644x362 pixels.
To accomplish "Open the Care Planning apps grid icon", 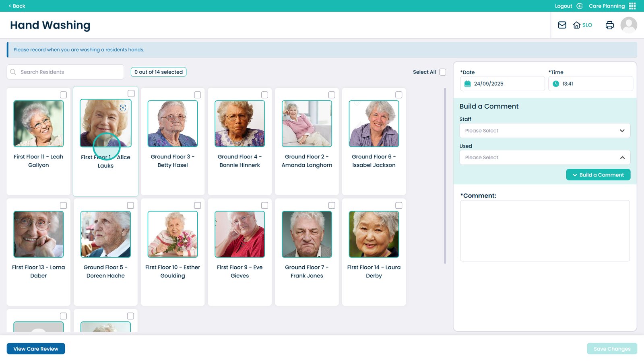I will click(x=632, y=6).
